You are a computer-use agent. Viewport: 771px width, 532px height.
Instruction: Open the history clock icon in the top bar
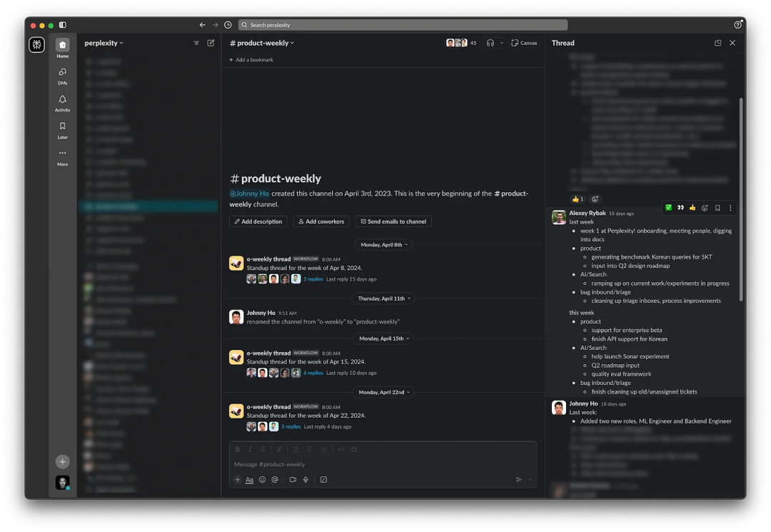coord(228,25)
